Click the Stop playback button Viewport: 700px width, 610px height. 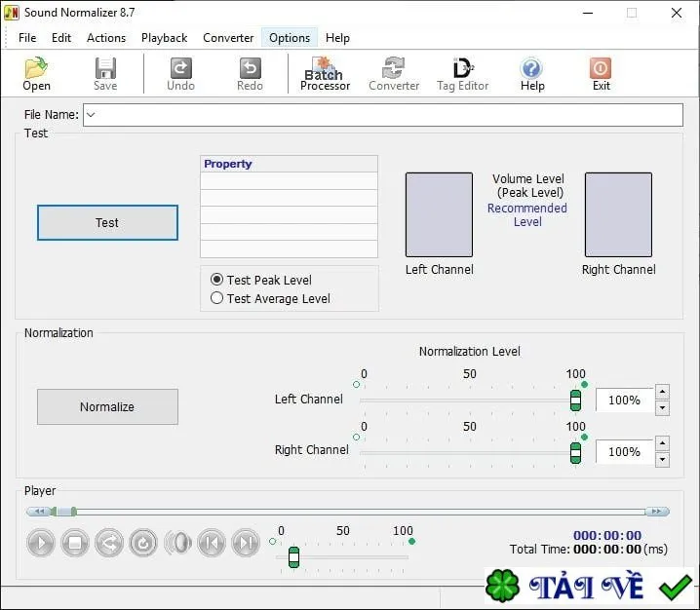74,543
